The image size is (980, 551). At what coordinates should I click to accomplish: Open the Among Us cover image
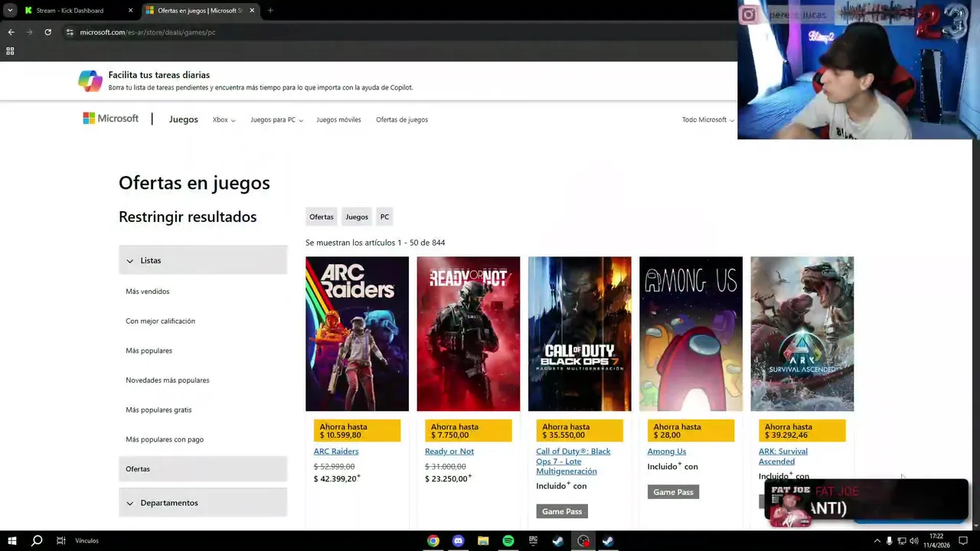691,334
